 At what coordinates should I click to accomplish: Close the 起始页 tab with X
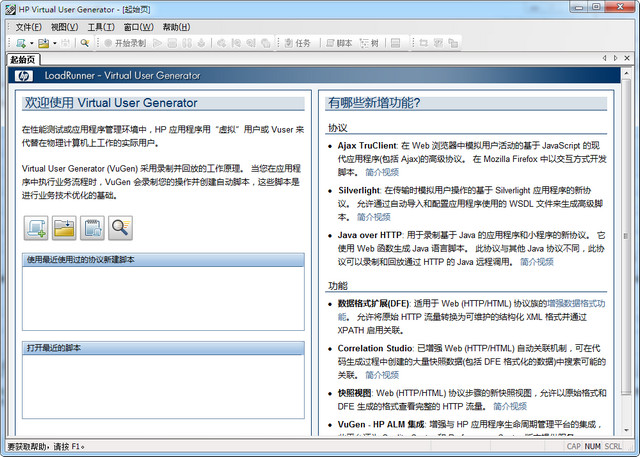coord(627,58)
